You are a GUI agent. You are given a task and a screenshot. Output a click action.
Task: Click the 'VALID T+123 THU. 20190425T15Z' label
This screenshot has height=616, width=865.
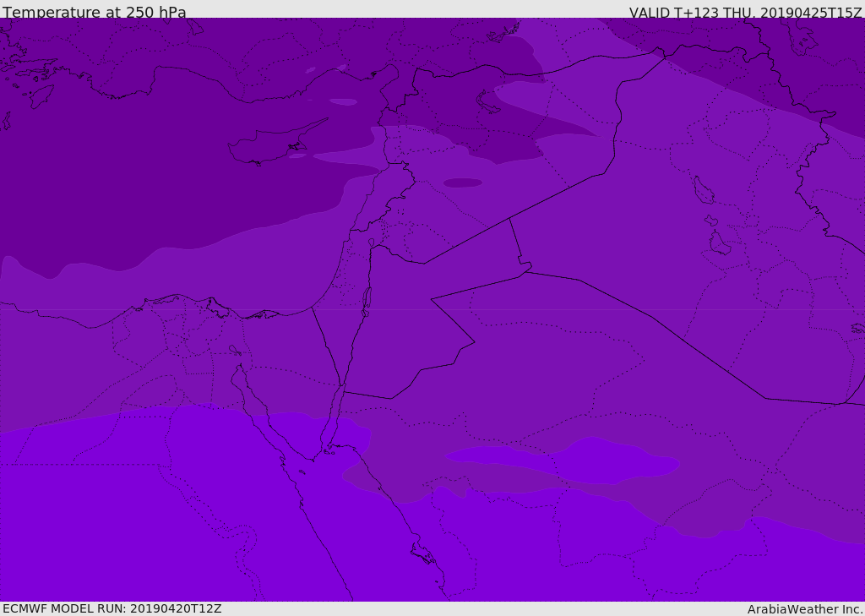pyautogui.click(x=745, y=13)
